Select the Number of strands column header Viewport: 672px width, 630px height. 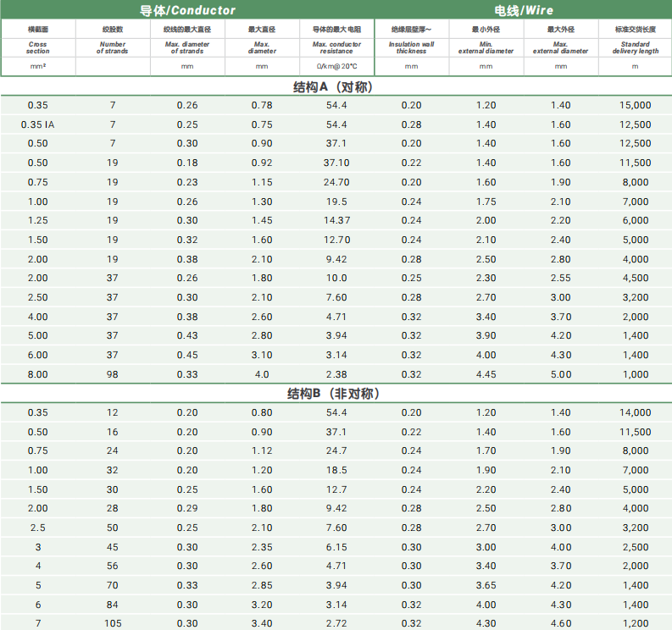point(113,47)
